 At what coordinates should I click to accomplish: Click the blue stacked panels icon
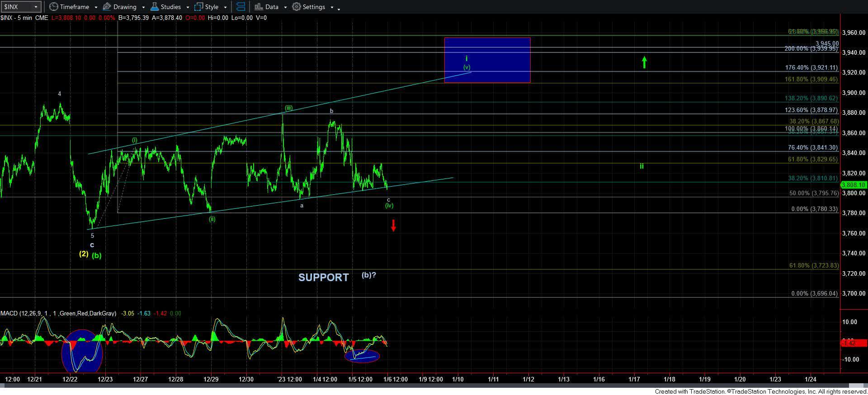(x=241, y=7)
